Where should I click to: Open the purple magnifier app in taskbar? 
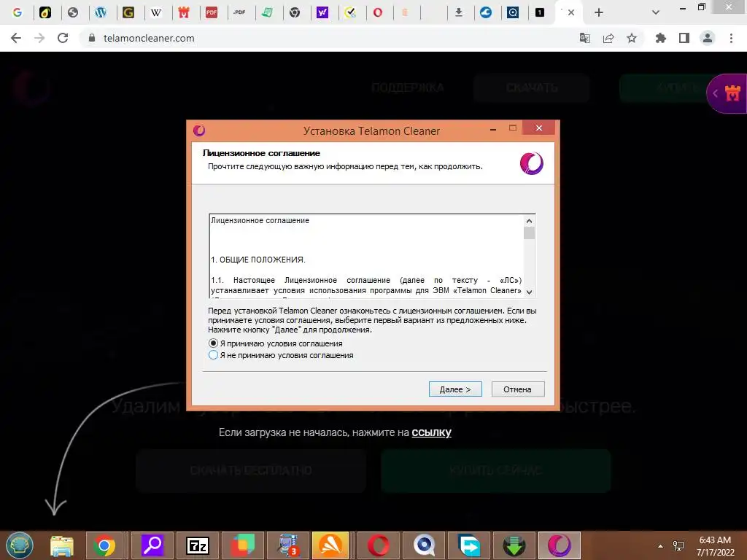(x=152, y=545)
